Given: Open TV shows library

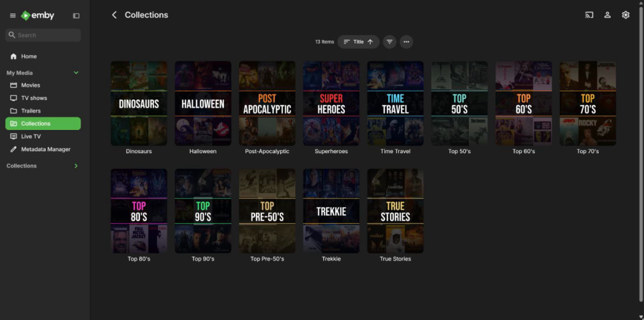Looking at the screenshot, I should 43,98.
